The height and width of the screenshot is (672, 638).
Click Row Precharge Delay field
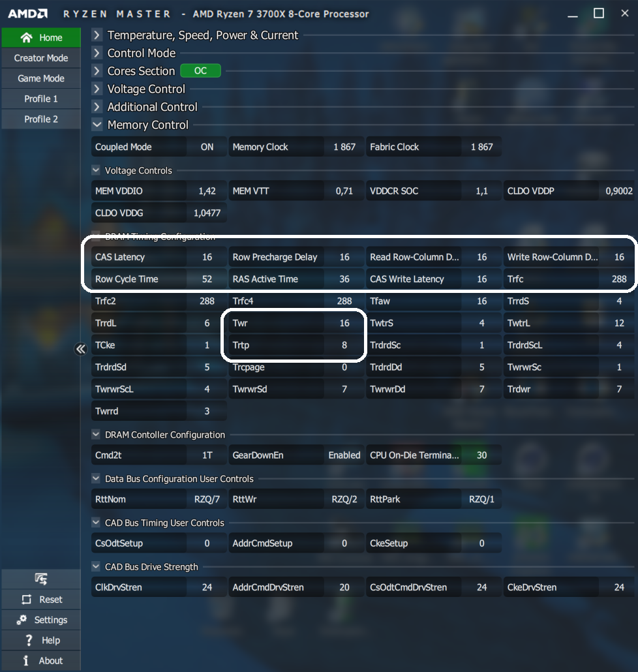(297, 257)
